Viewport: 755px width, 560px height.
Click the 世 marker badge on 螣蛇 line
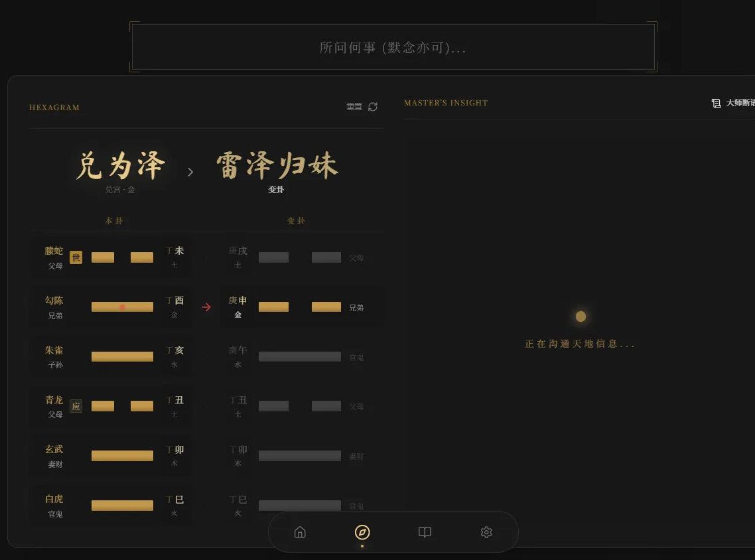tap(76, 257)
